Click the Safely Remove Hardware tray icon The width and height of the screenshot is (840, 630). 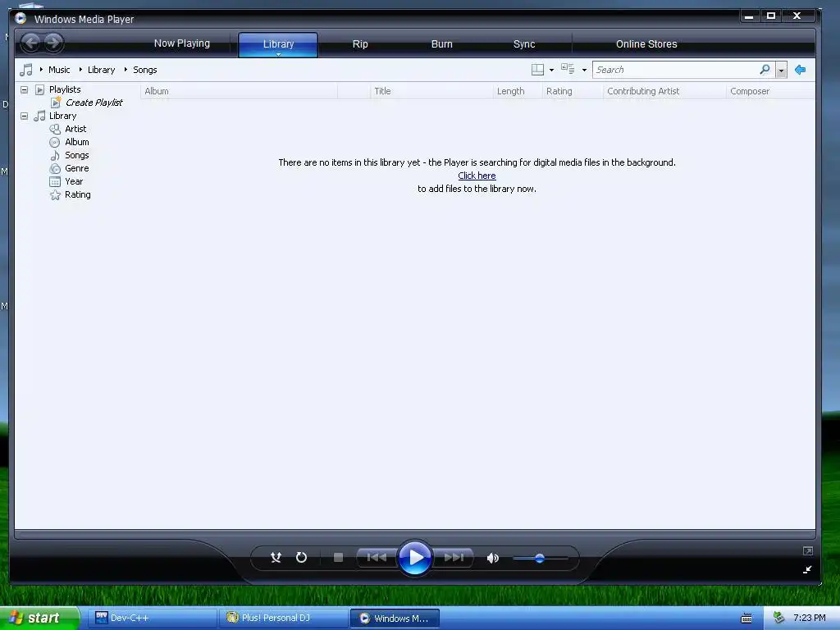click(x=779, y=618)
